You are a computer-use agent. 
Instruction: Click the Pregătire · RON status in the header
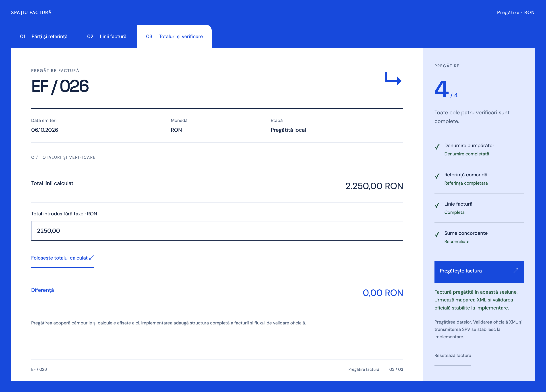pos(516,12)
